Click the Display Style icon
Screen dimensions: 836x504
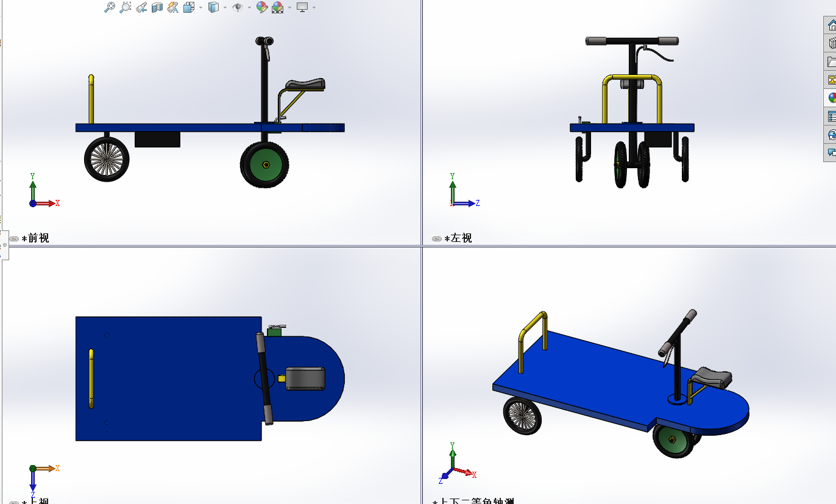tap(213, 7)
